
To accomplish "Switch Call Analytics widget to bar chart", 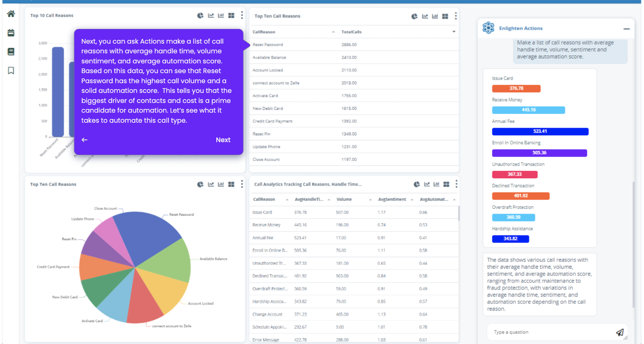I will (436, 184).
